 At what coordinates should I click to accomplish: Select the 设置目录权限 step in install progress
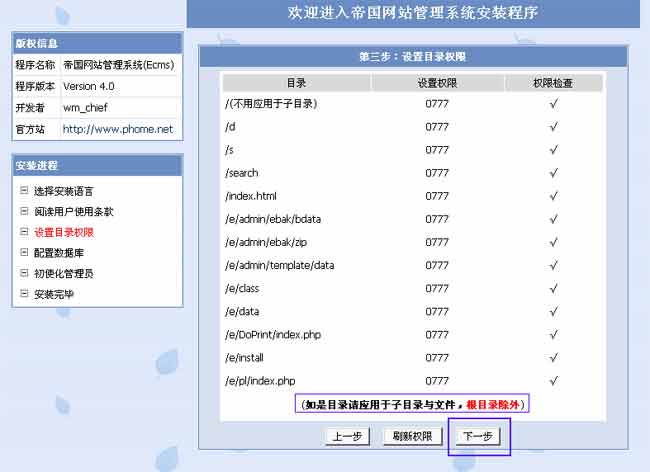(x=64, y=232)
